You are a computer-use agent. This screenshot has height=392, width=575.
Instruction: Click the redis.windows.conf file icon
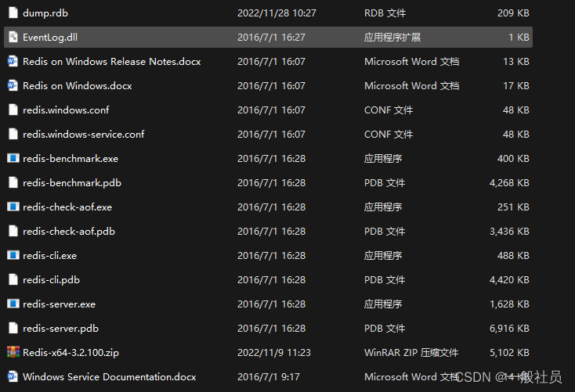point(13,110)
